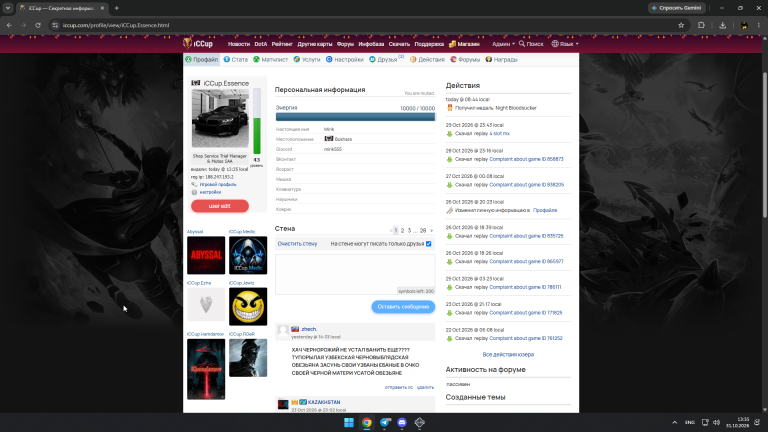This screenshot has width=768, height=432.
Task: Open Рейтинг in the top menu
Action: 282,44
